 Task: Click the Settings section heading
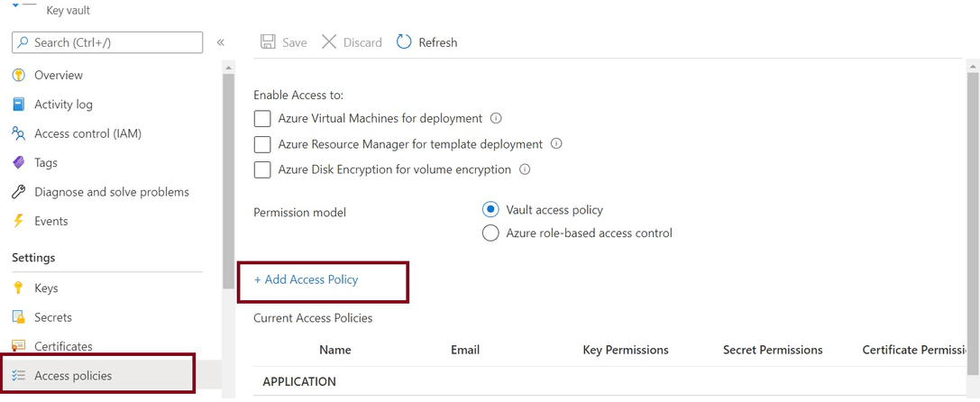33,258
